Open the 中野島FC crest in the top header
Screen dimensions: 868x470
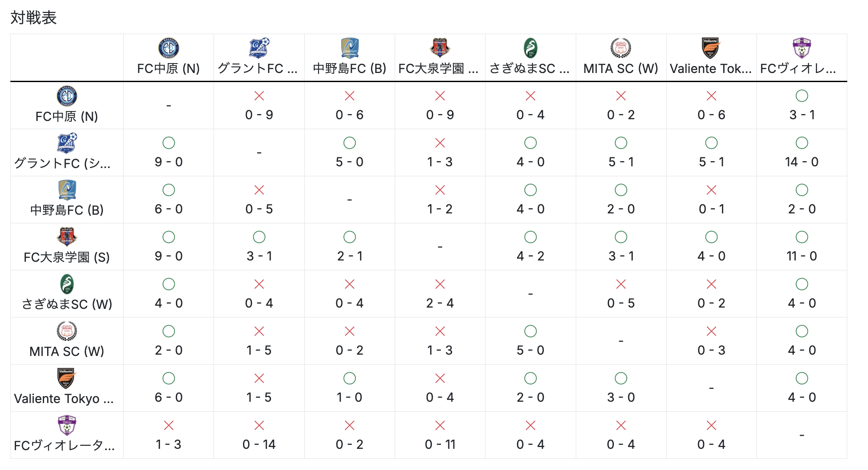[x=349, y=48]
